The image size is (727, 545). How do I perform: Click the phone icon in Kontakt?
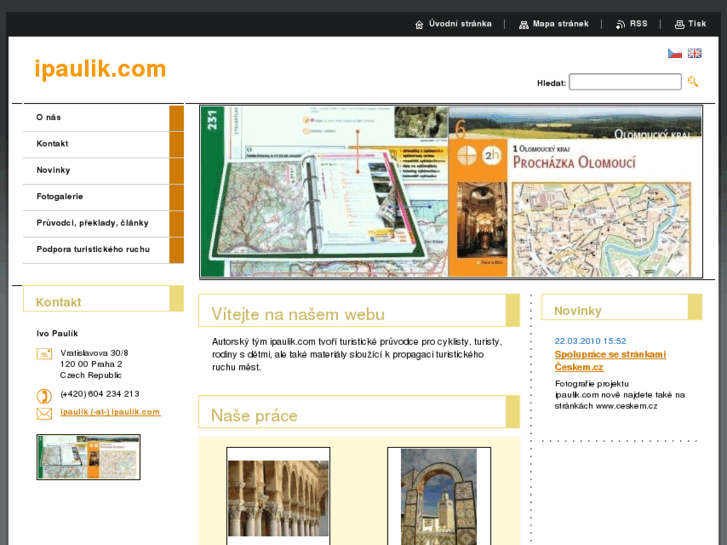pos(44,396)
